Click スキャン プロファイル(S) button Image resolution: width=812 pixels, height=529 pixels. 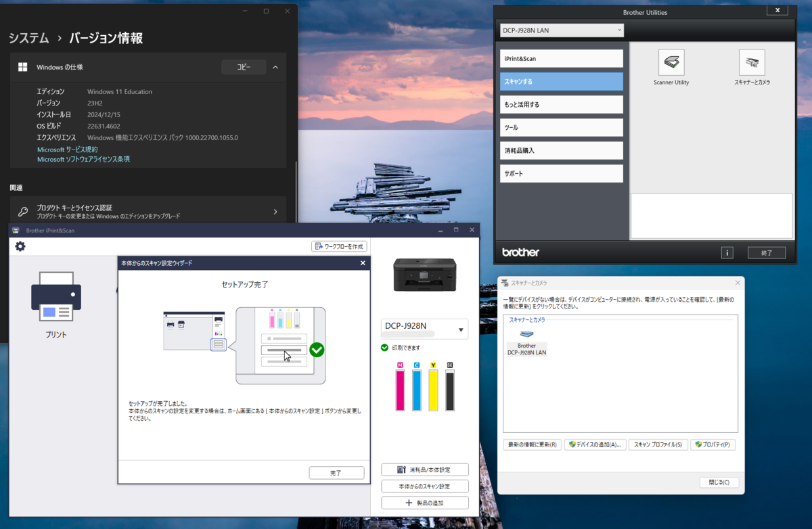[x=658, y=444]
